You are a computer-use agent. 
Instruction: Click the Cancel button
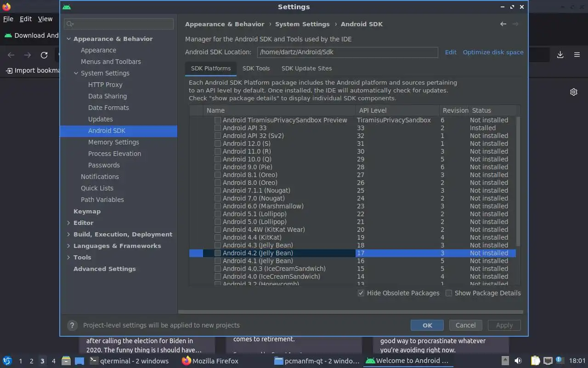click(x=465, y=325)
